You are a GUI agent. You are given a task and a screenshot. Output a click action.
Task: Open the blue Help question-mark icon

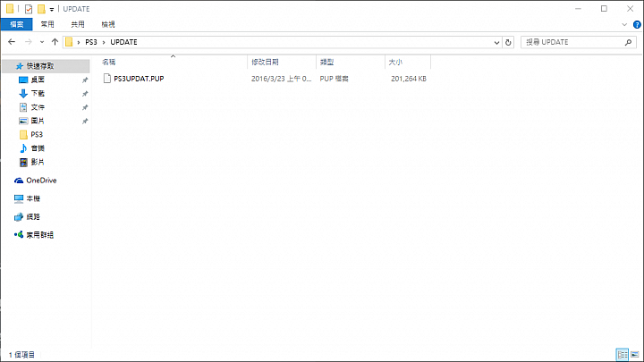[637, 25]
